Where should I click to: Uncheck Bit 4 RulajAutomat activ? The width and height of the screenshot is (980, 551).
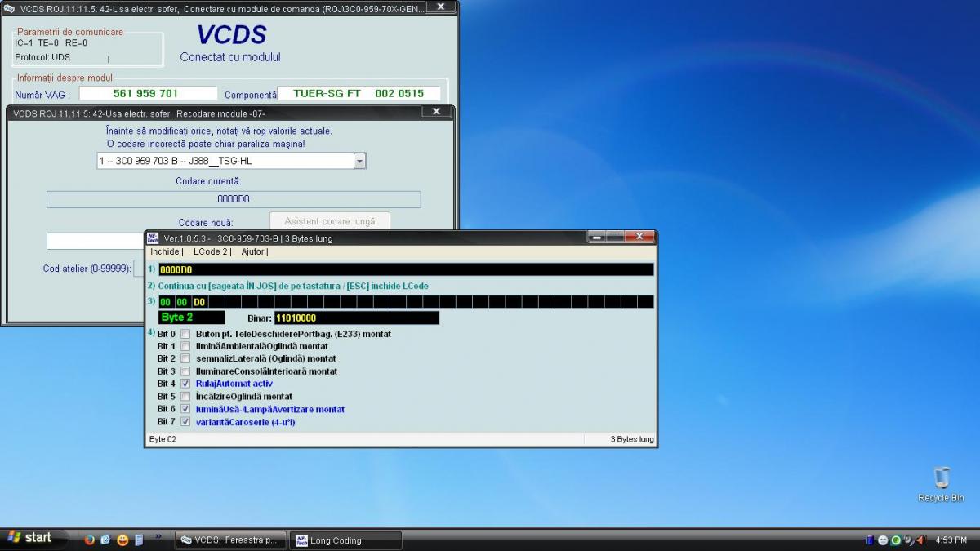coord(185,384)
